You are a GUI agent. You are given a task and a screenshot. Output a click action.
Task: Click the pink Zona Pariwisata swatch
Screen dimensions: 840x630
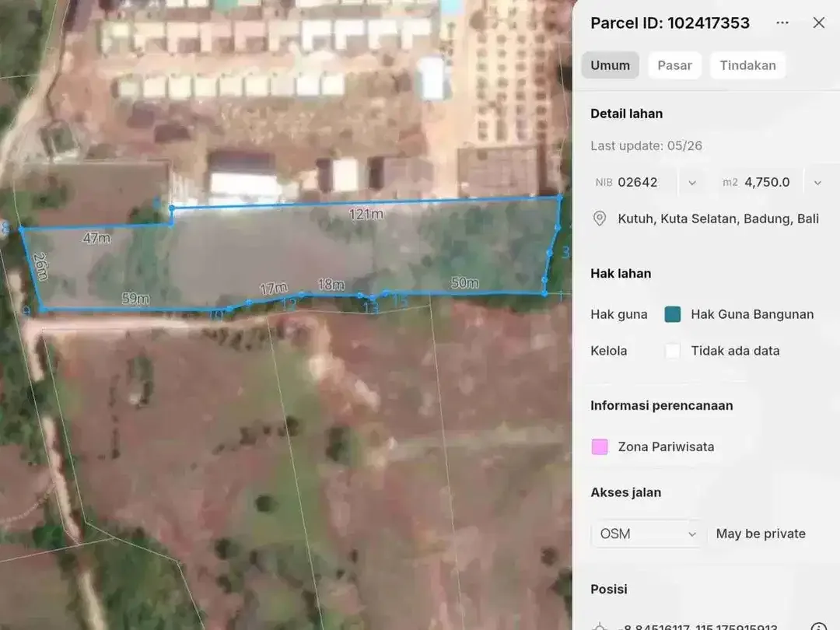(x=600, y=446)
